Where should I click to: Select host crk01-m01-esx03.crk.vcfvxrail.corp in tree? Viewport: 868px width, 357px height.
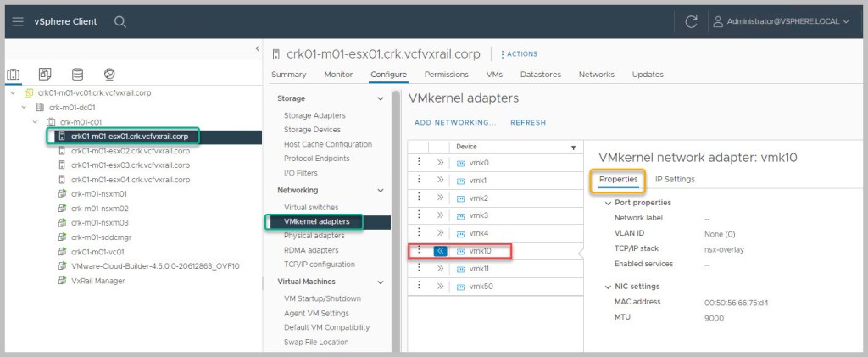(x=130, y=165)
